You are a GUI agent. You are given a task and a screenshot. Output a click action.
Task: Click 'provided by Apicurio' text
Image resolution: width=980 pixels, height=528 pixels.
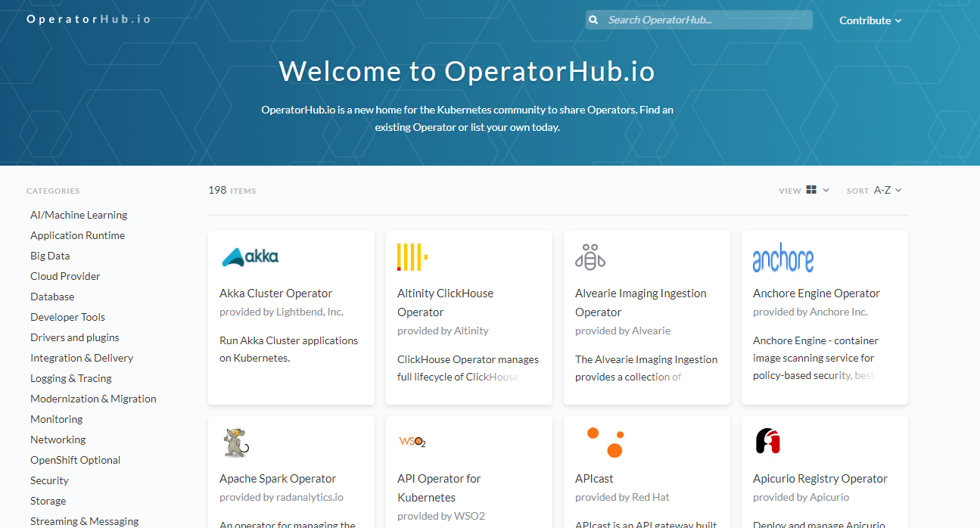click(801, 497)
